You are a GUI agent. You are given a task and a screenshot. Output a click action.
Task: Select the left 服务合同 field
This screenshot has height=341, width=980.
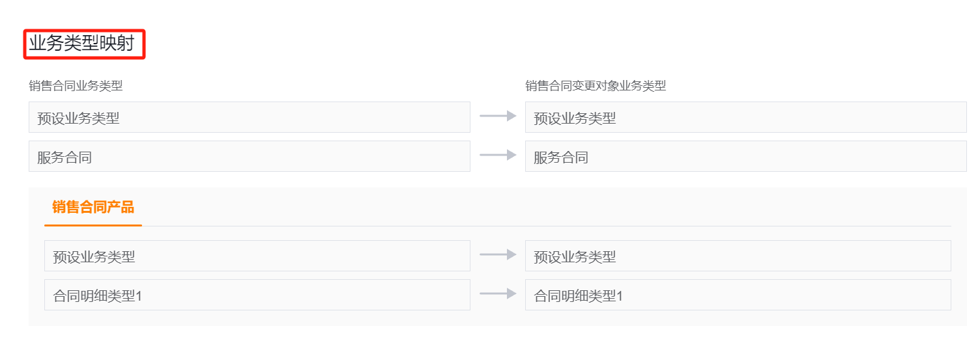[250, 156]
